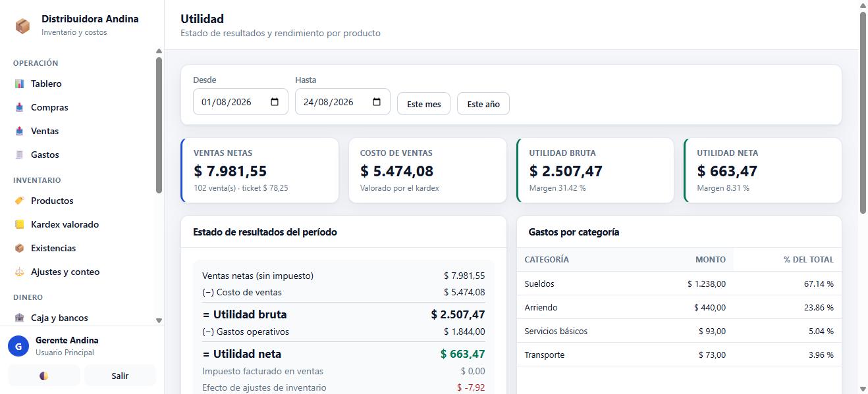Viewport: 868px width, 394px height.
Task: Click the Costo de ventas card value $ 5.474,08
Action: click(x=397, y=171)
